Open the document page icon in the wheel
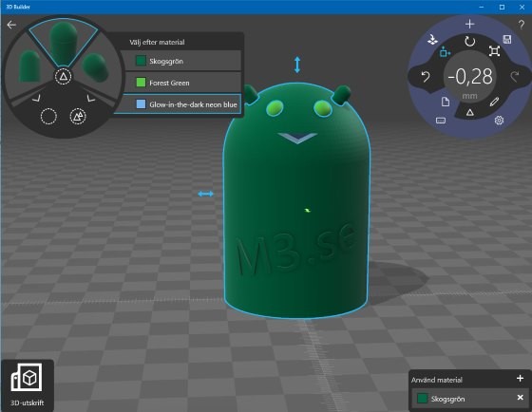 pos(446,102)
